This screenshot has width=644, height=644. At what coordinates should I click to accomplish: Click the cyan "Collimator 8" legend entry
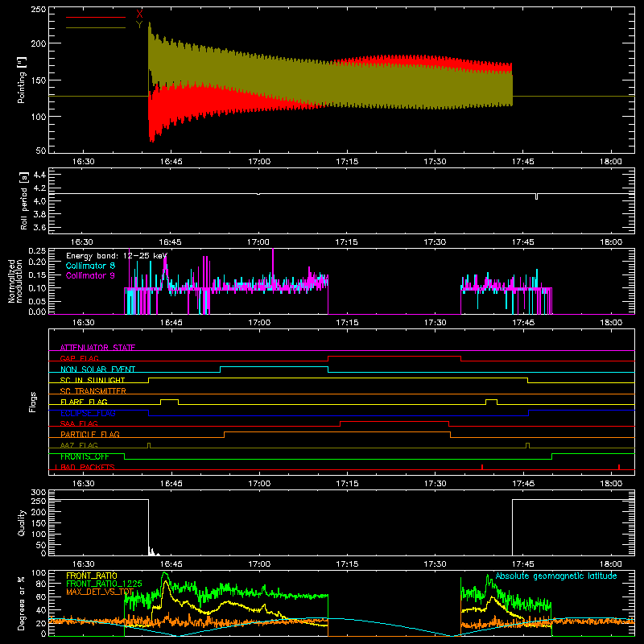pyautogui.click(x=90, y=266)
